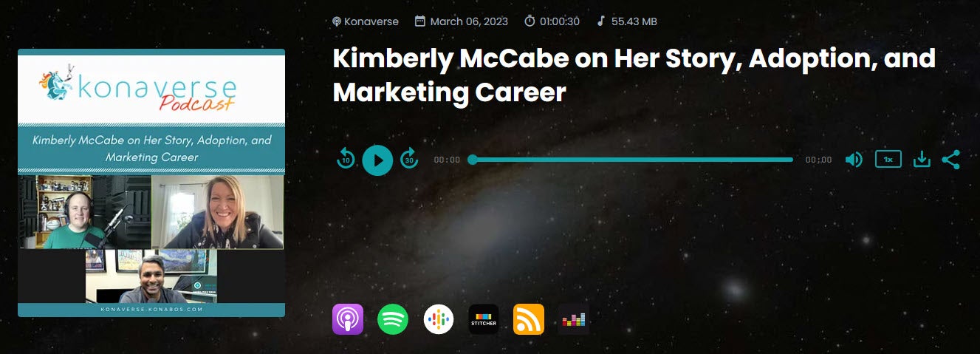Open episode on Google Podcasts
Viewport: 980px width, 354px height.
coord(439,319)
